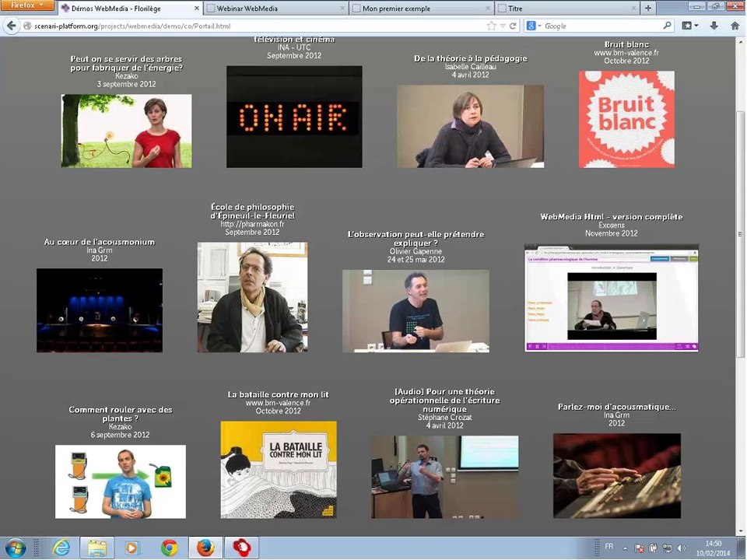Click the École de philosophie d'Épineuil-le-Fleuriel title

point(252,212)
